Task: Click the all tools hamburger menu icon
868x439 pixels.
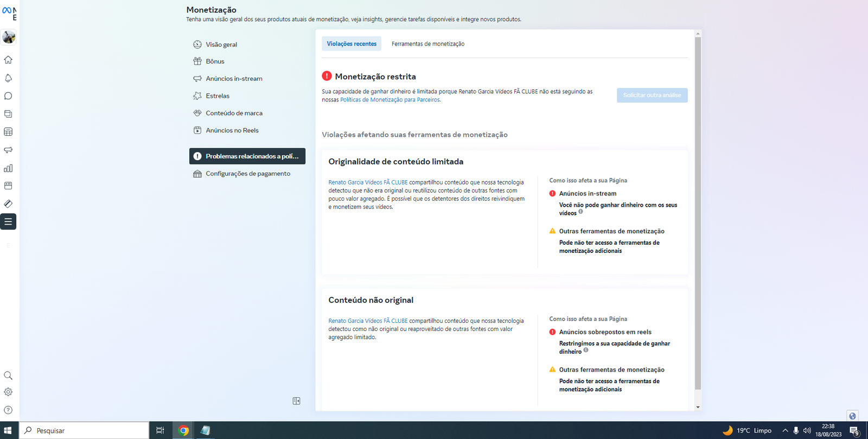Action: 8,221
